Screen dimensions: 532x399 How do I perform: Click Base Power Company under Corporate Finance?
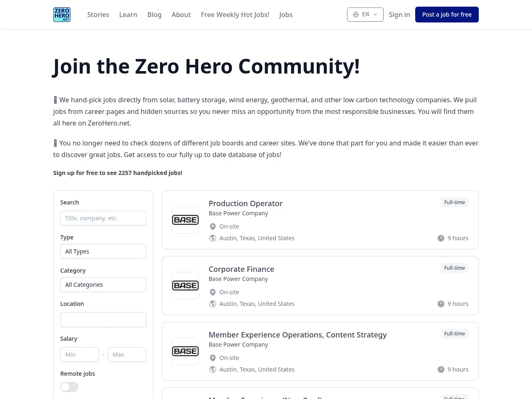238,279
